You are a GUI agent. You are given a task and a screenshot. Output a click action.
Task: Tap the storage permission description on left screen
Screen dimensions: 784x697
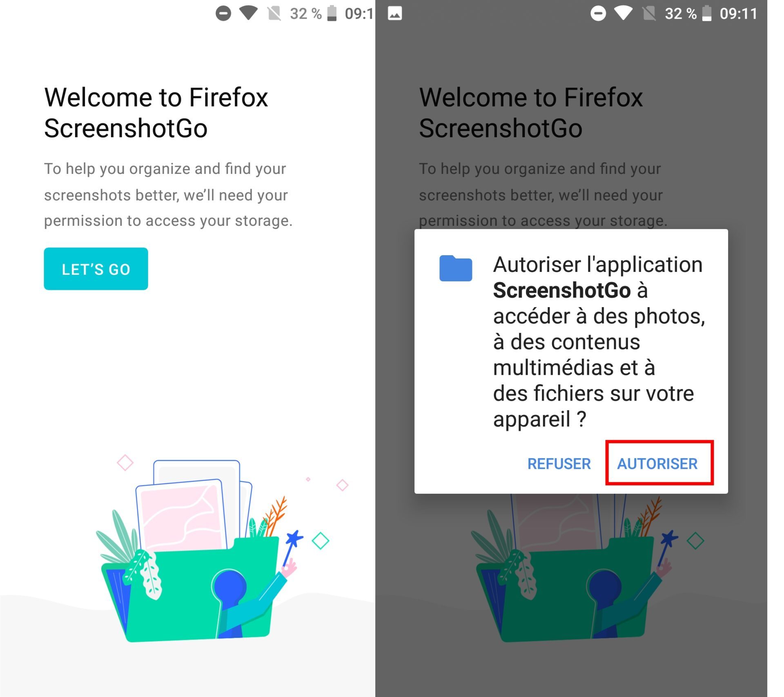tap(168, 195)
